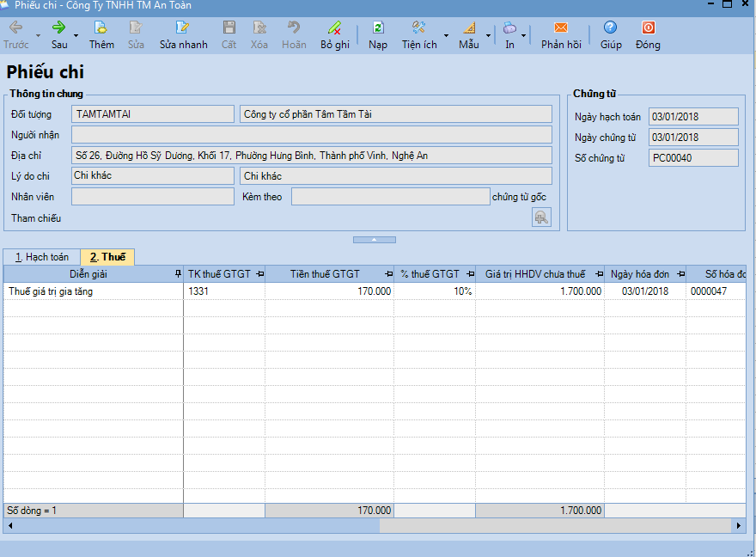Pin the TK thuế GTGT column

tap(259, 274)
